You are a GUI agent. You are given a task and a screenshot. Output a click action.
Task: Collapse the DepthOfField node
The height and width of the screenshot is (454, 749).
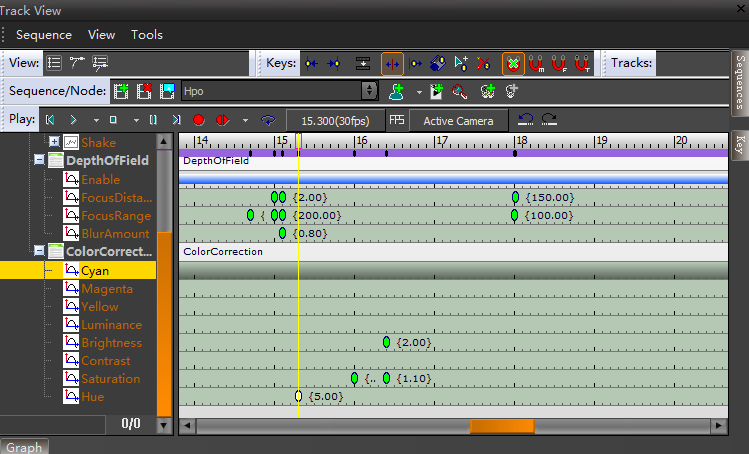click(x=39, y=161)
